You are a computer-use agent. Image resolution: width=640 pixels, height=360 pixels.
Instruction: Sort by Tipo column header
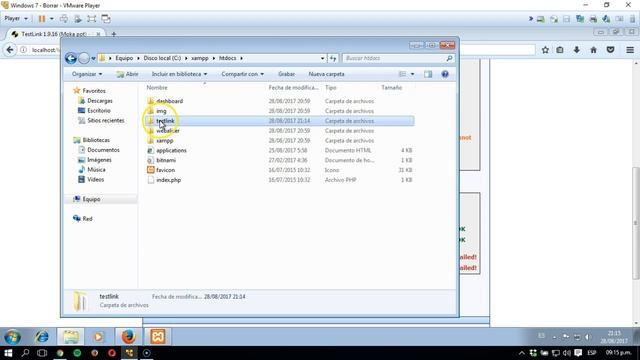pos(331,87)
